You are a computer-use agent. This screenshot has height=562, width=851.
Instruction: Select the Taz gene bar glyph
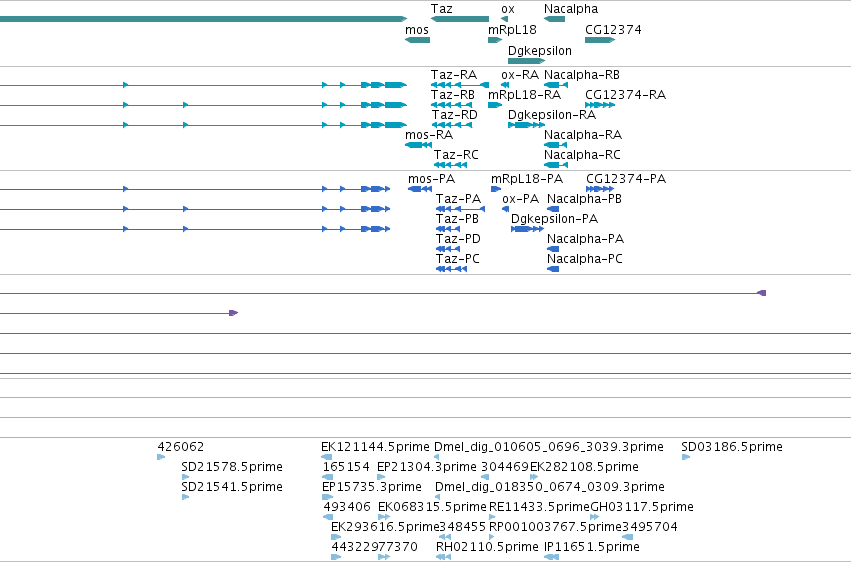460,19
